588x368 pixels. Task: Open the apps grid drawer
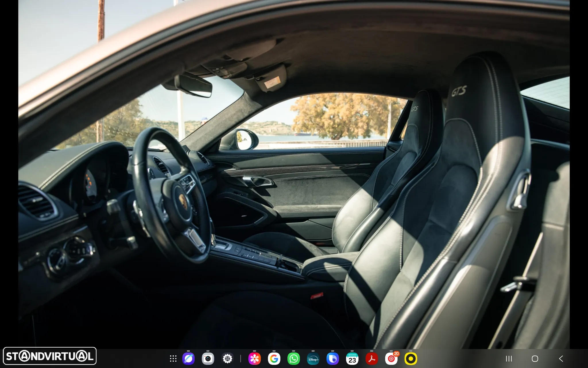pos(173,359)
